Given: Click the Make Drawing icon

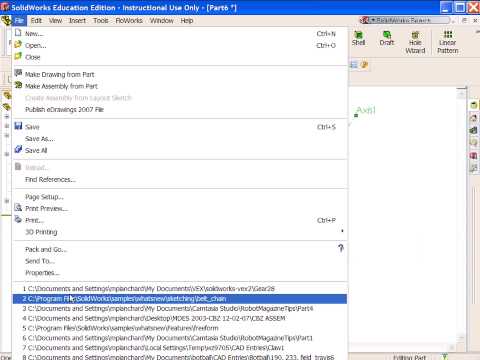Looking at the screenshot, I should [18, 73].
